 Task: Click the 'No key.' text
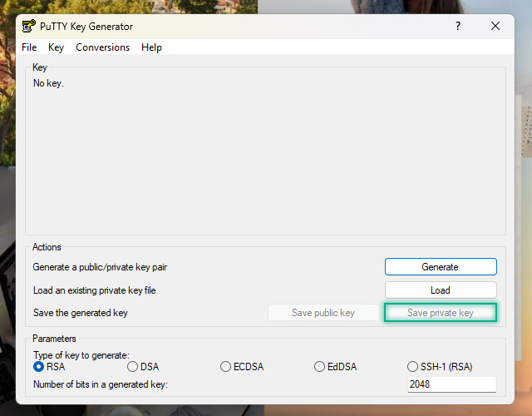pyautogui.click(x=48, y=83)
